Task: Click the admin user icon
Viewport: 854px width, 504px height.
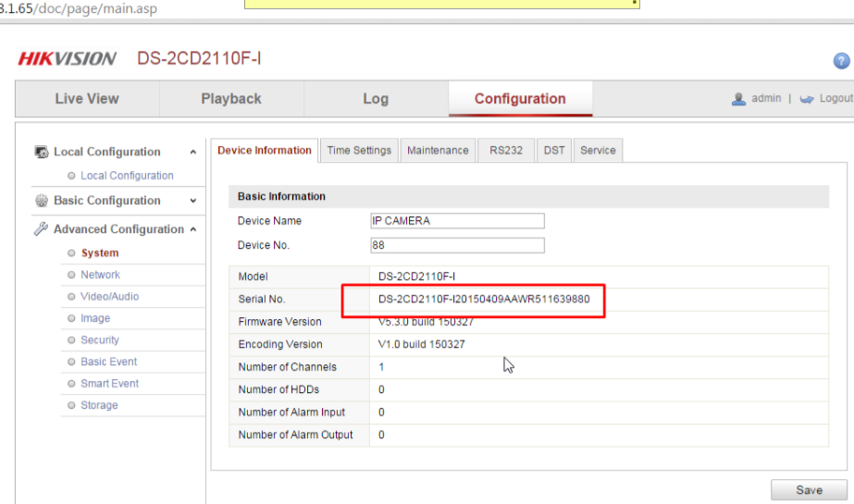Action: point(738,99)
